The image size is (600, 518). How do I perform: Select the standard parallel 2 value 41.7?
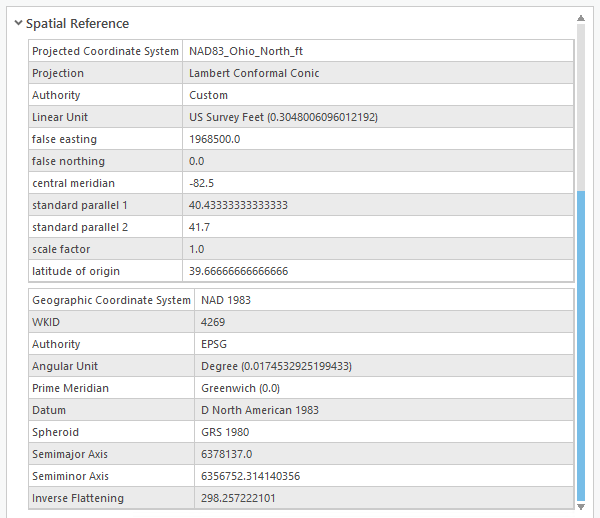point(199,227)
